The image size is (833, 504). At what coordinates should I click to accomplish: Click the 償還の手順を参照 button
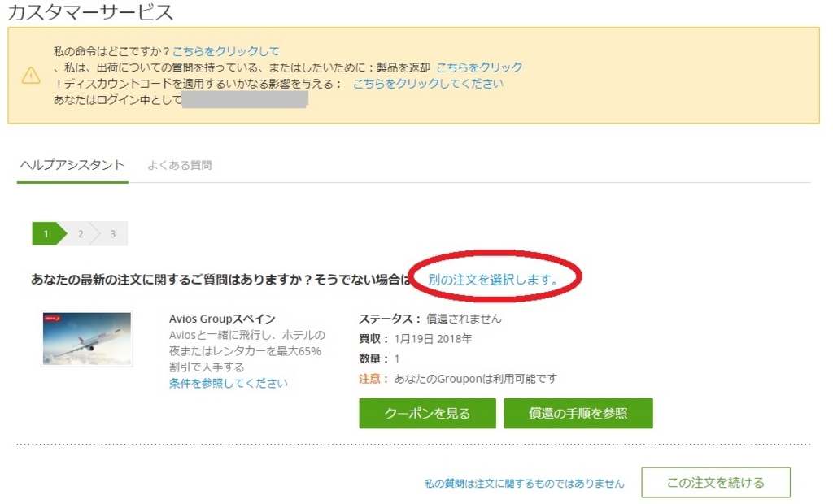pos(578,413)
